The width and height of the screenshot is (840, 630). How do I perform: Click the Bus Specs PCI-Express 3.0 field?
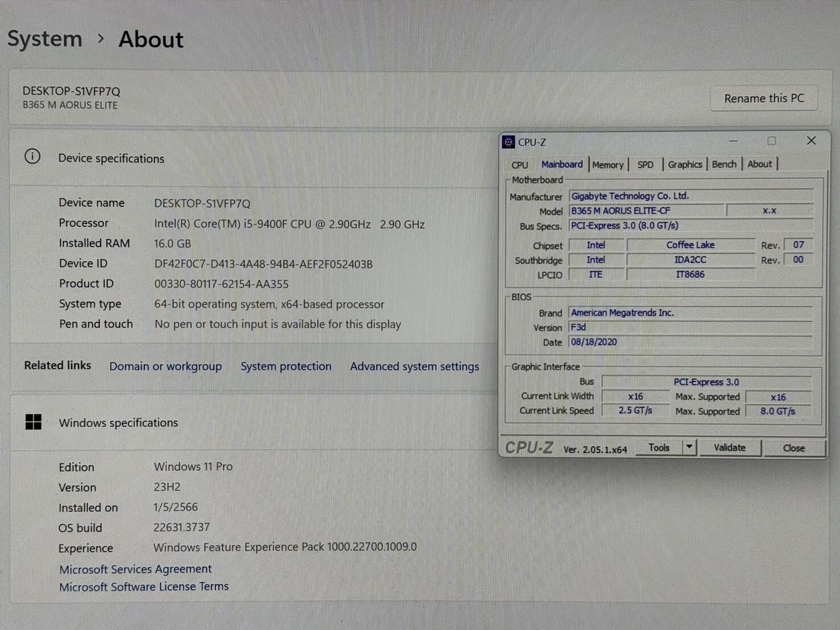click(691, 226)
